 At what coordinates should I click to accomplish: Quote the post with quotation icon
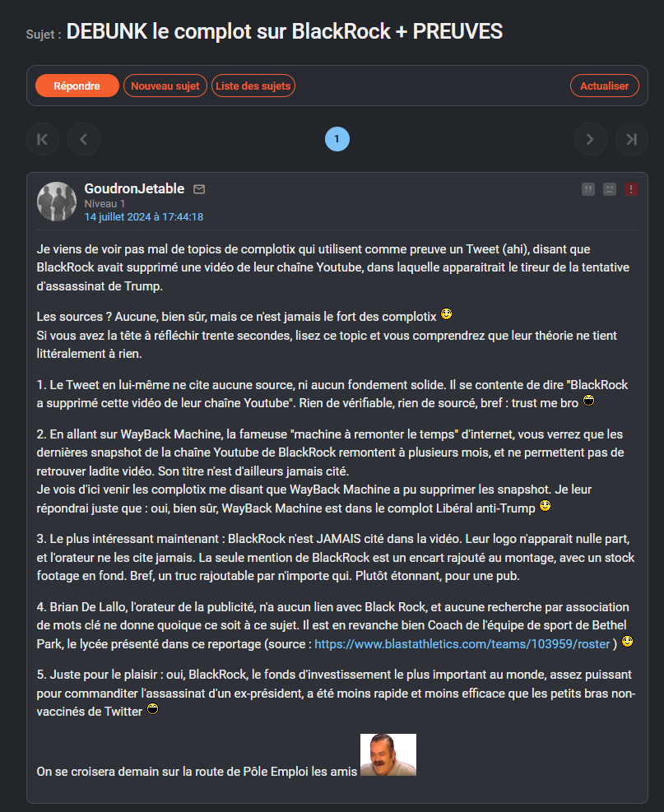(x=588, y=189)
